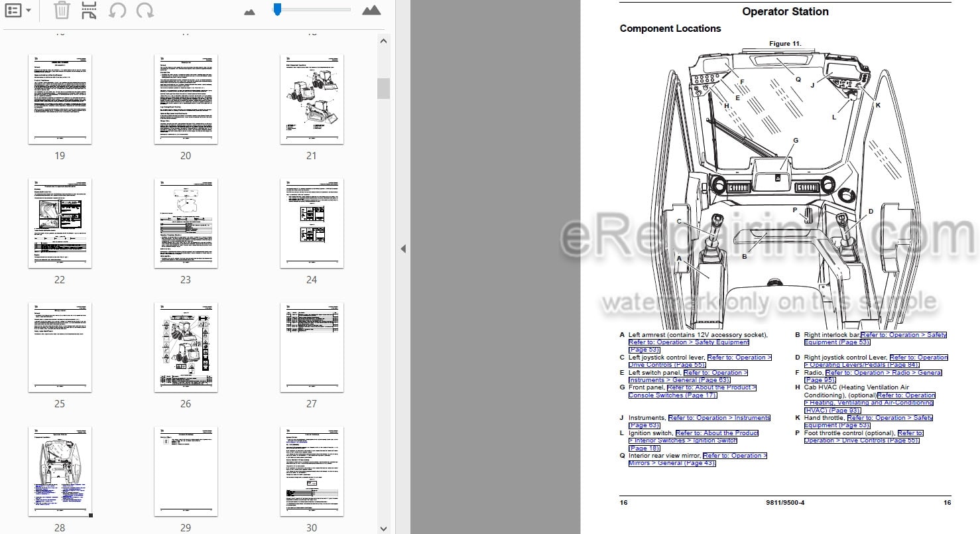
Task: Click the extract pages icon
Action: pyautogui.click(x=89, y=11)
